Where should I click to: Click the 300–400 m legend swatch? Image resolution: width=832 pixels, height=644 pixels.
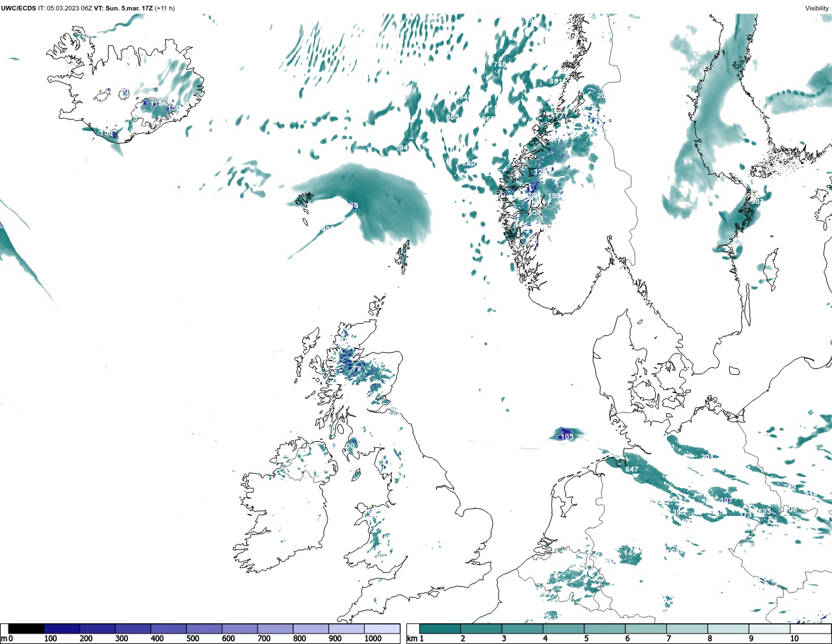click(x=133, y=629)
